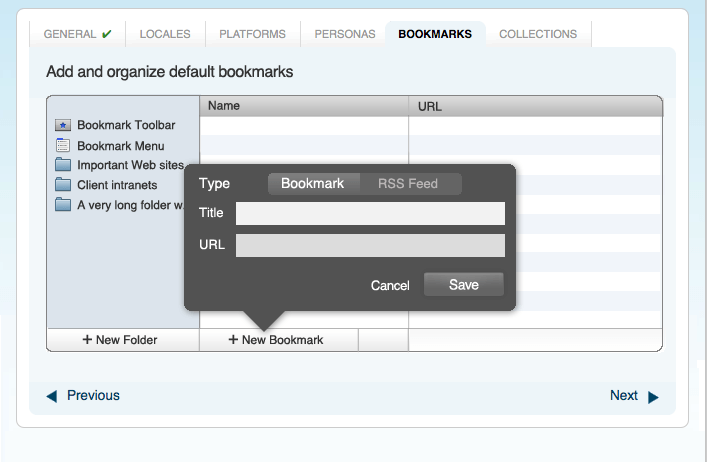Focus the Title text field
The width and height of the screenshot is (707, 462).
(370, 213)
